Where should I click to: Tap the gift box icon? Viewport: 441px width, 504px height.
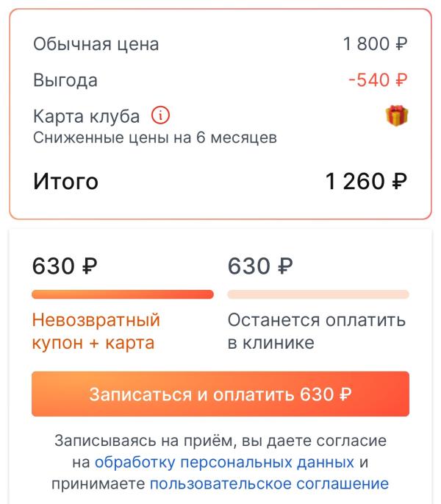tap(396, 116)
